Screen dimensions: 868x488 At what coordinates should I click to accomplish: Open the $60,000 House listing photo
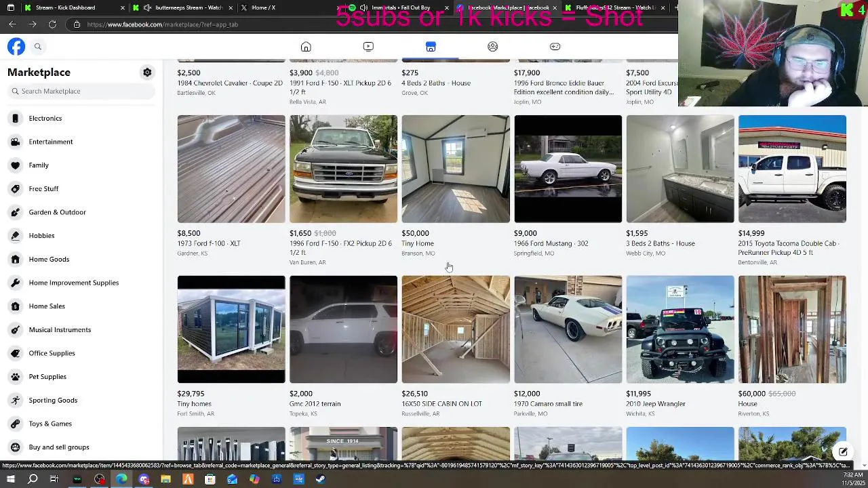click(792, 329)
